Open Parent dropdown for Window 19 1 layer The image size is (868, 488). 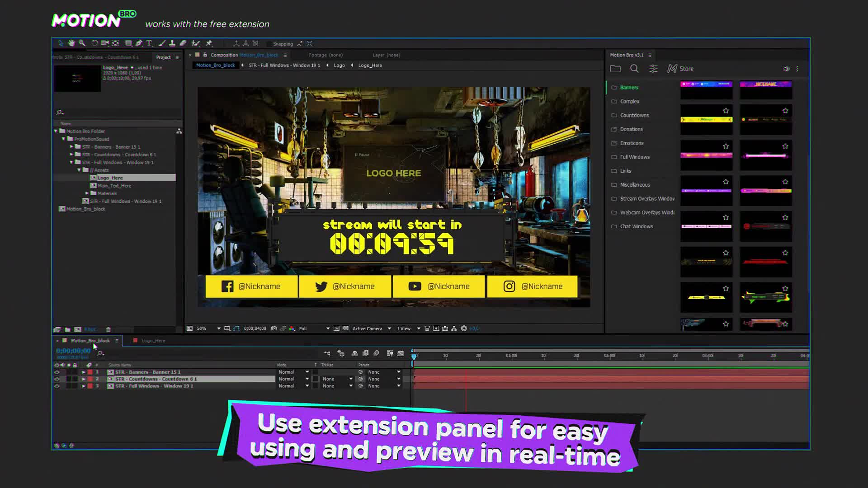click(384, 386)
